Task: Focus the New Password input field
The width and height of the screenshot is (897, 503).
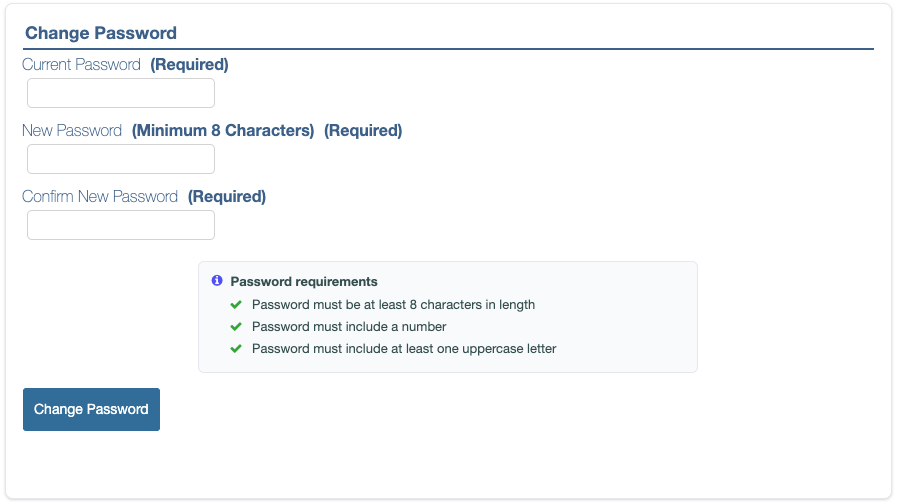Action: click(121, 159)
